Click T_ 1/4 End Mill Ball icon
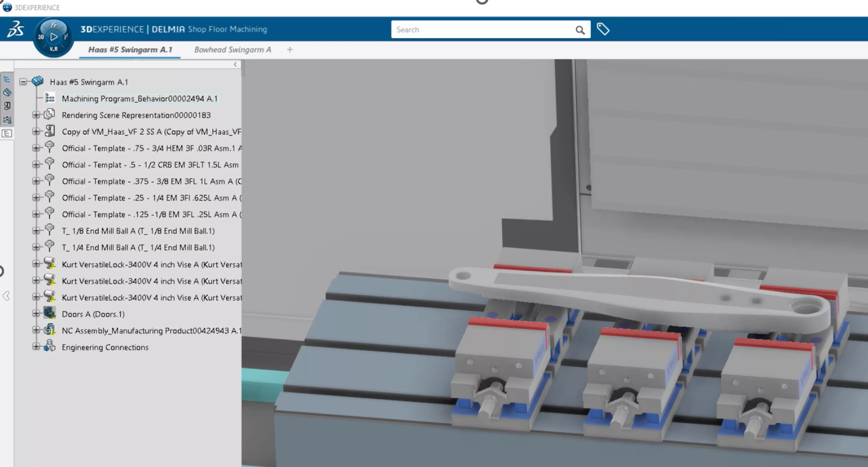Screen dimensions: 868x467 49,246
